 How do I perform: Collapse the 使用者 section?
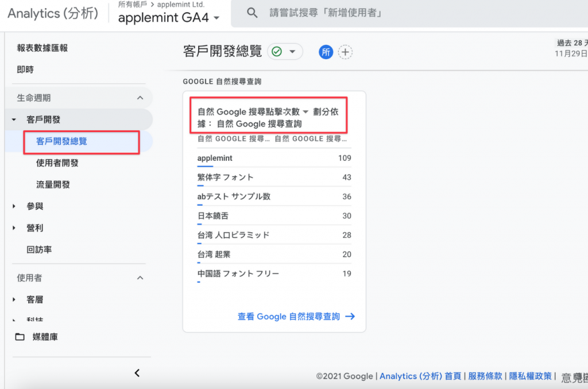coord(140,278)
